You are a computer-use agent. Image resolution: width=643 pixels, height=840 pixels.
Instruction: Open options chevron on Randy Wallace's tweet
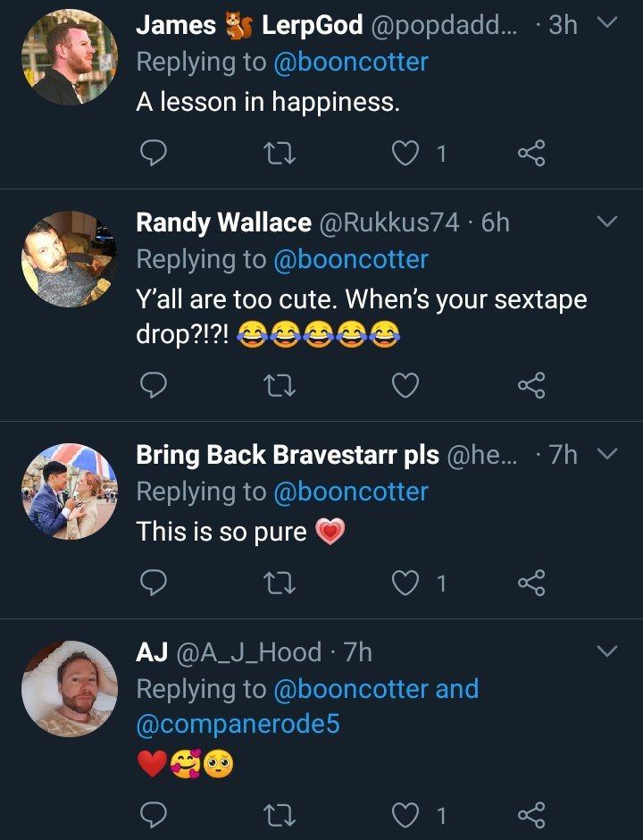point(606,222)
